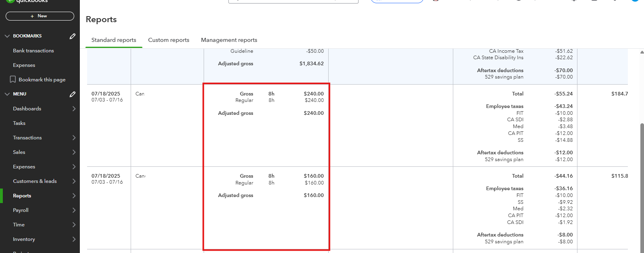
Task: Switch to the Custom reports tab
Action: pos(169,40)
